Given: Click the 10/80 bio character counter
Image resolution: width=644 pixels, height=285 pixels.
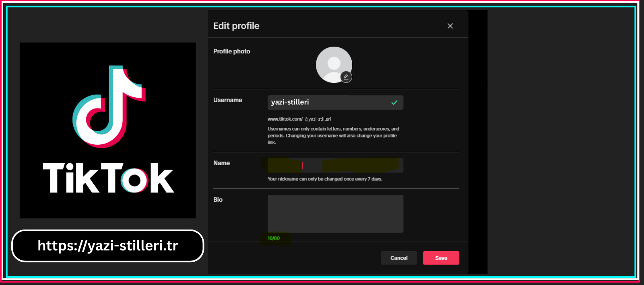Looking at the screenshot, I should (274, 238).
